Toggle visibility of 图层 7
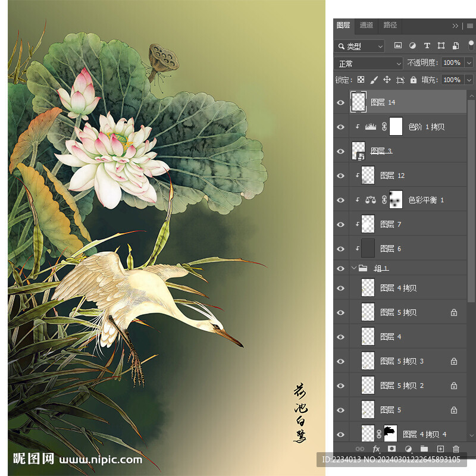The width and height of the screenshot is (476, 476). coord(340,224)
